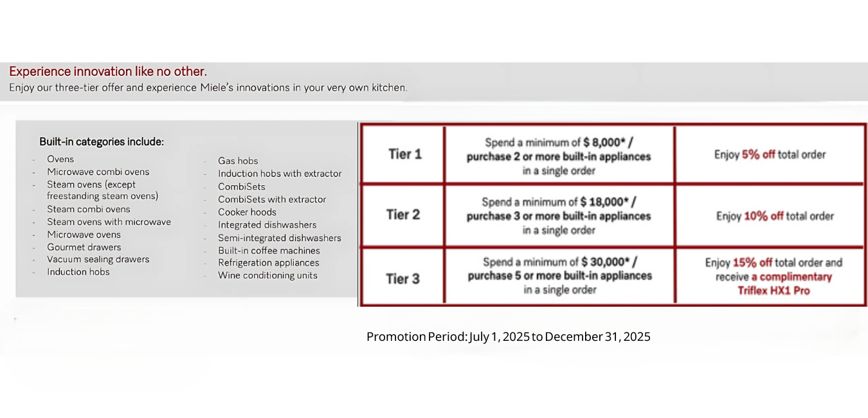This screenshot has width=868, height=418.
Task: Click the "Tier 3" table cell
Action: (x=403, y=278)
